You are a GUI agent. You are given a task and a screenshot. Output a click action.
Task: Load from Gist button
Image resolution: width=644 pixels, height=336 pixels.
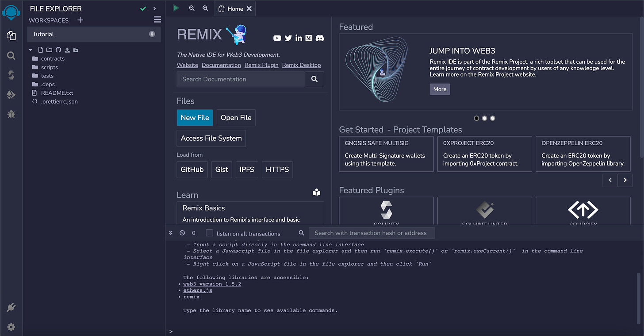tap(222, 170)
